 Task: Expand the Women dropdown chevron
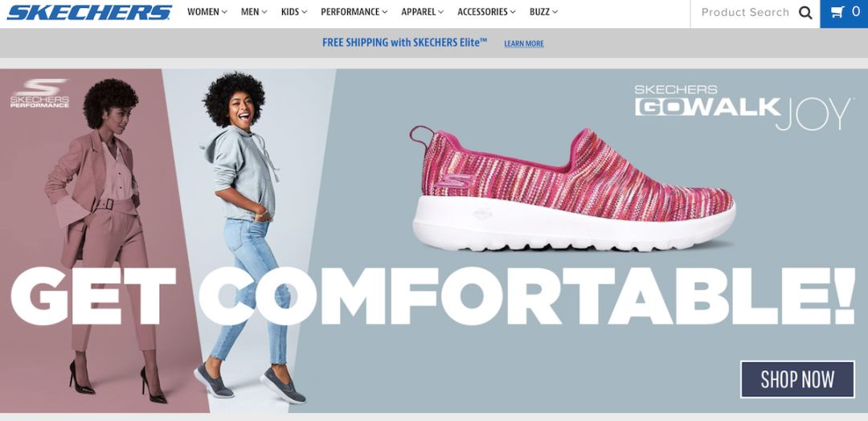(x=224, y=12)
